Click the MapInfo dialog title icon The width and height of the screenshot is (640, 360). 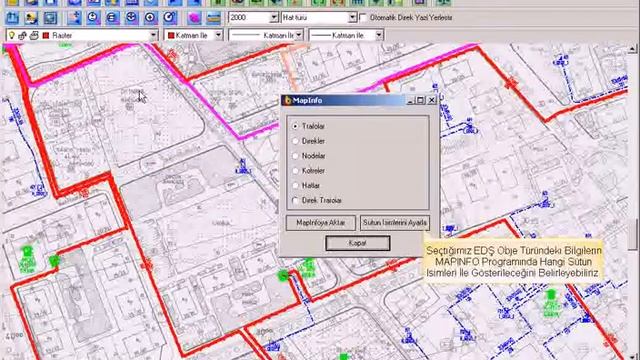pos(287,100)
